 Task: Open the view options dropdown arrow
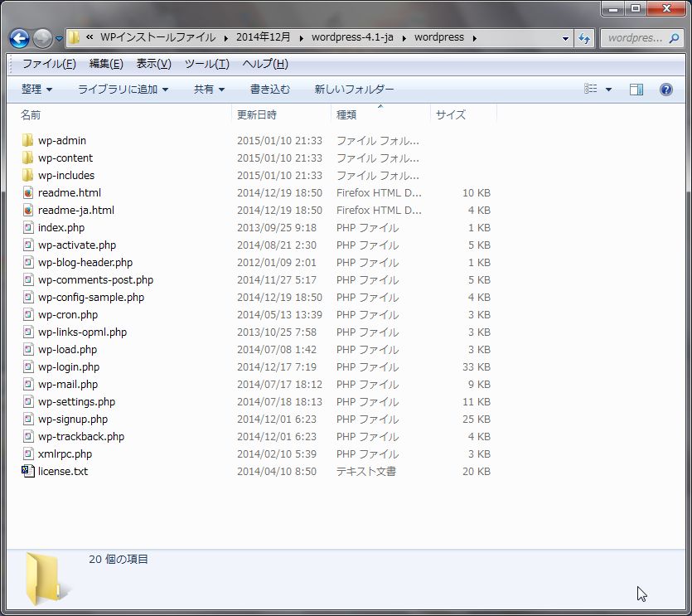(608, 90)
